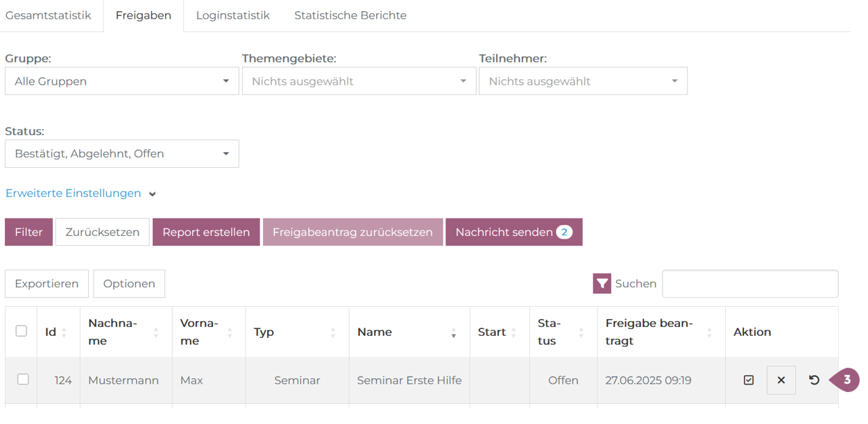The width and height of the screenshot is (868, 424).
Task: Open the Themengebiete dropdown
Action: 359,81
